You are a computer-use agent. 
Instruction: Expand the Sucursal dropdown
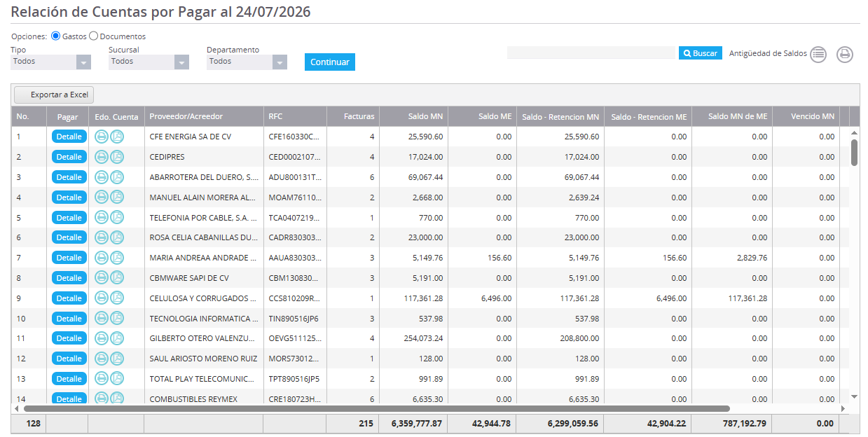point(149,62)
